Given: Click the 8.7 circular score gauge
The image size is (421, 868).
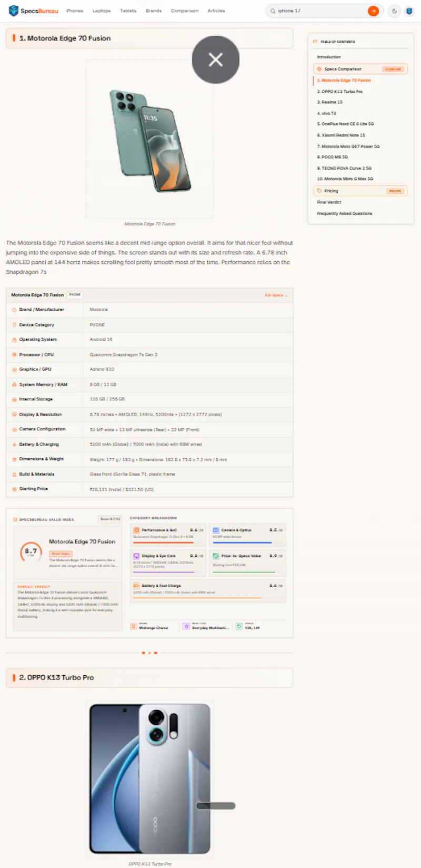Looking at the screenshot, I should [31, 552].
